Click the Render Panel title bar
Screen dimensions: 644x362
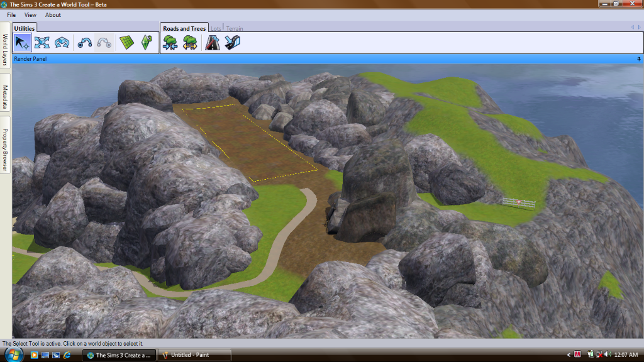327,59
